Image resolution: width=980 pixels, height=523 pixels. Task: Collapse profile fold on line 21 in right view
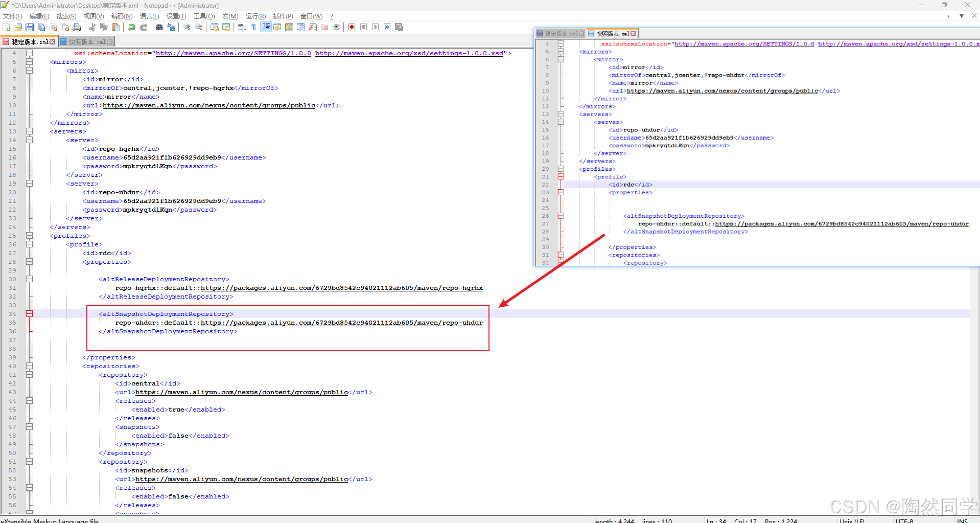561,177
